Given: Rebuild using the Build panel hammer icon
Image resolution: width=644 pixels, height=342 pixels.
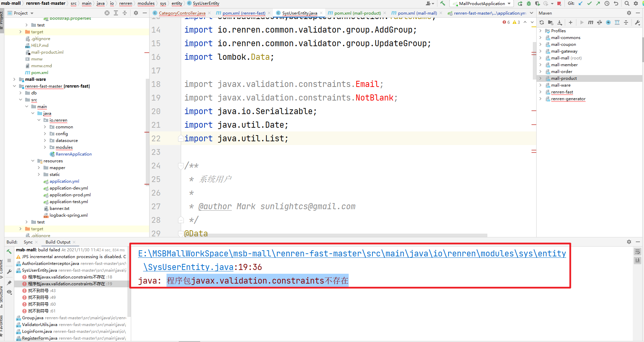Looking at the screenshot, I should click(x=9, y=252).
